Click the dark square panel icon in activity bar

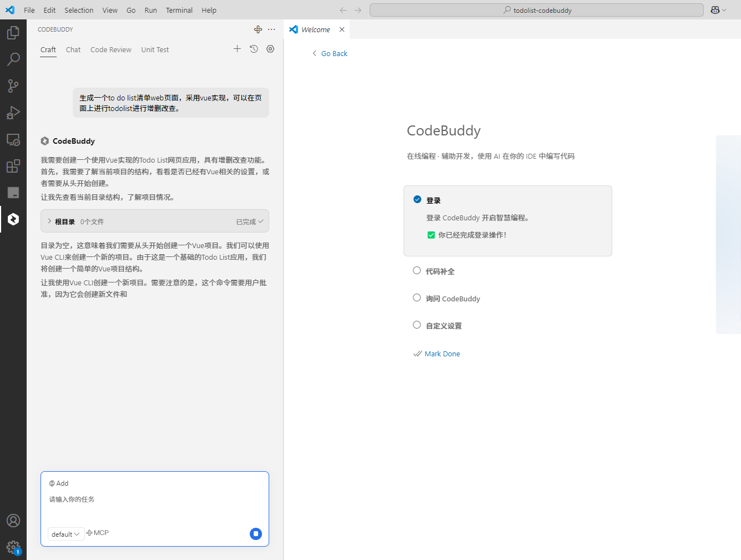click(13, 193)
